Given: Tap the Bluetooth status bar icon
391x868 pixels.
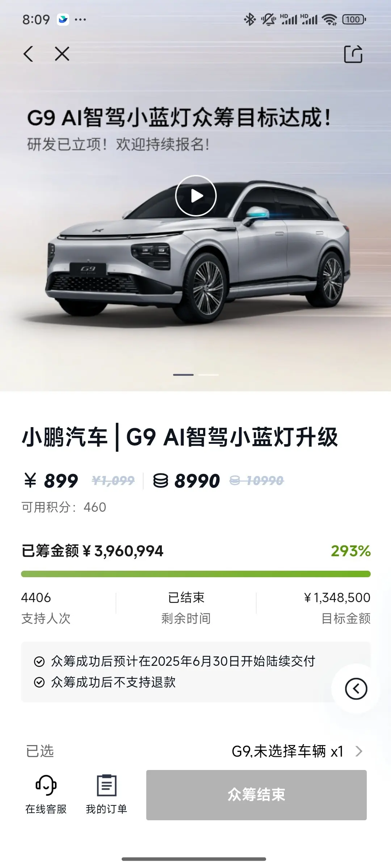Looking at the screenshot, I should 249,19.
